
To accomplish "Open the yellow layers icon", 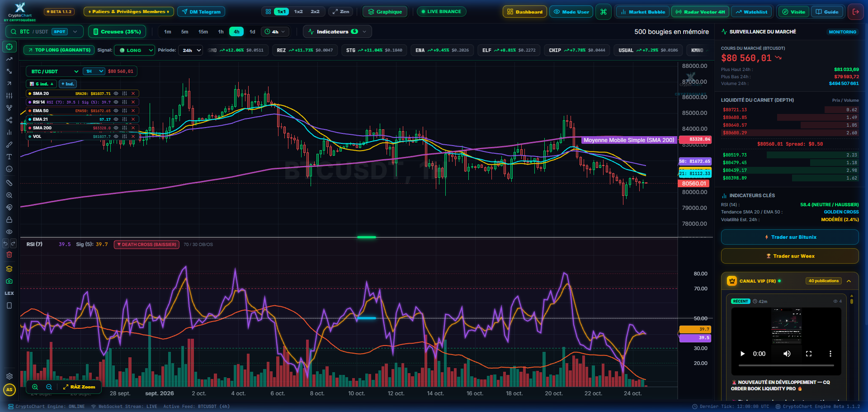I will [9, 269].
